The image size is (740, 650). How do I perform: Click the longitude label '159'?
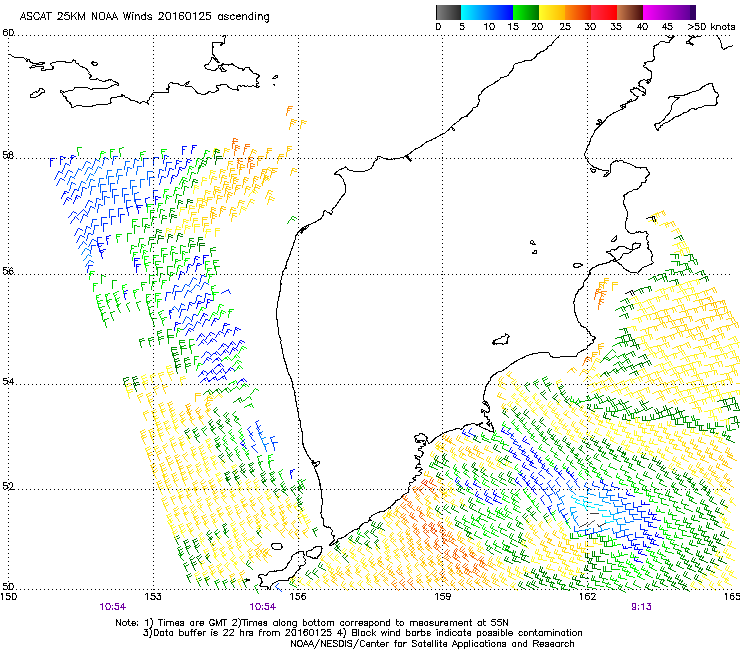[442, 597]
